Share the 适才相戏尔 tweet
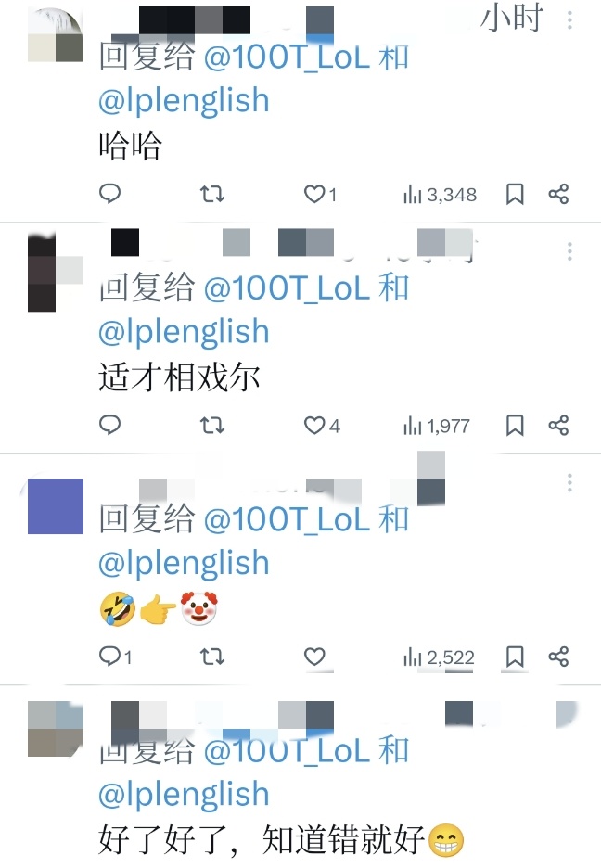 (x=558, y=425)
